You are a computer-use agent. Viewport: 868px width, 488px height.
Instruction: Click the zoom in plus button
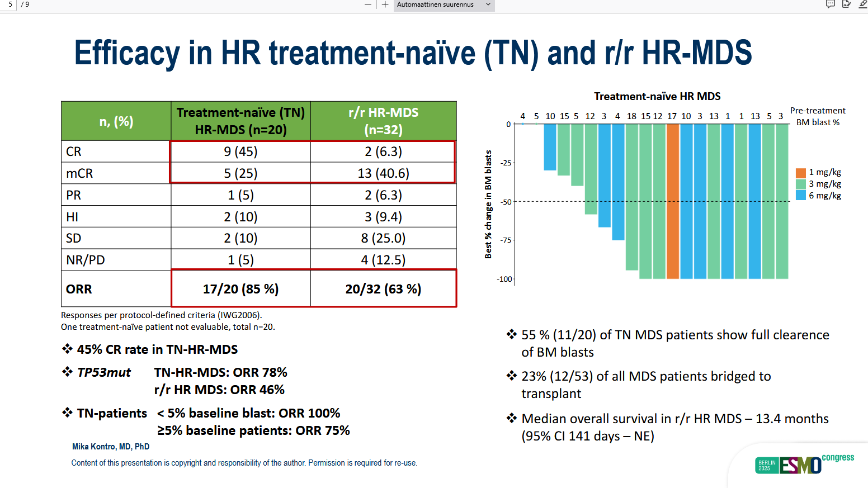[385, 4]
